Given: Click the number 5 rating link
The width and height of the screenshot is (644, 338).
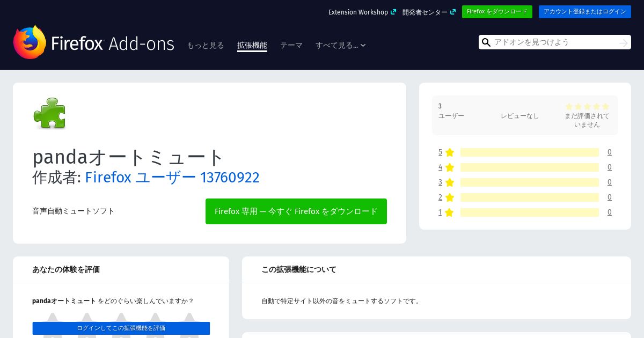Looking at the screenshot, I should point(440,152).
